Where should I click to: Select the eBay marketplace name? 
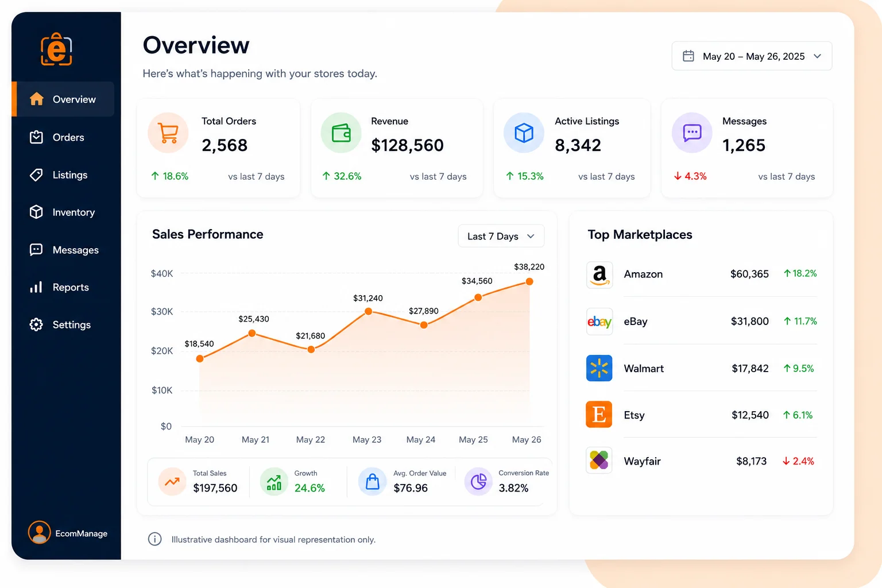pyautogui.click(x=636, y=322)
